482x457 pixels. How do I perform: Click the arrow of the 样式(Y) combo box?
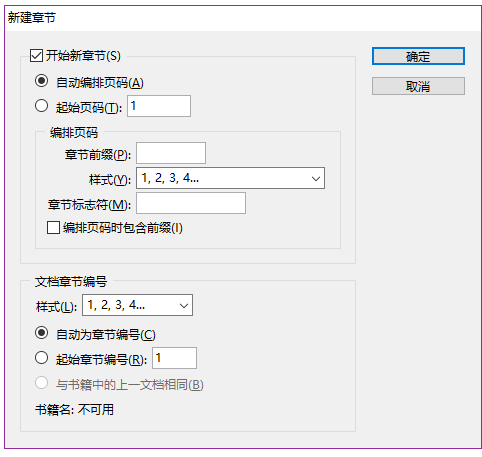click(x=316, y=178)
